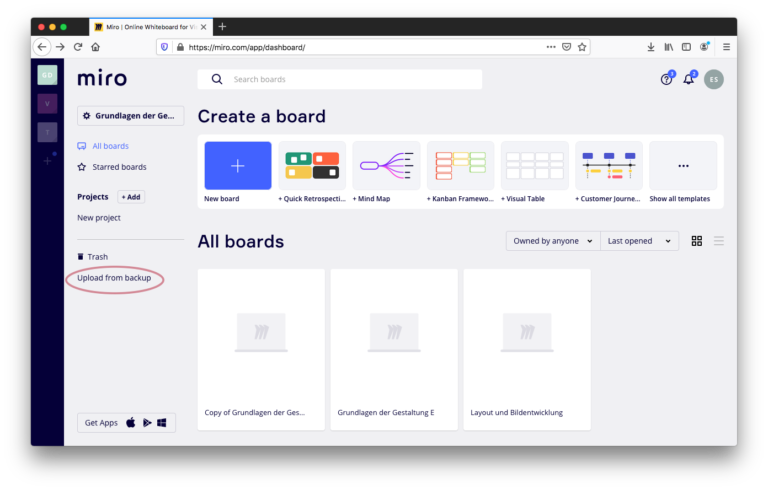Toggle the browser sidebar view
This screenshot has width=768, height=490.
tap(686, 47)
